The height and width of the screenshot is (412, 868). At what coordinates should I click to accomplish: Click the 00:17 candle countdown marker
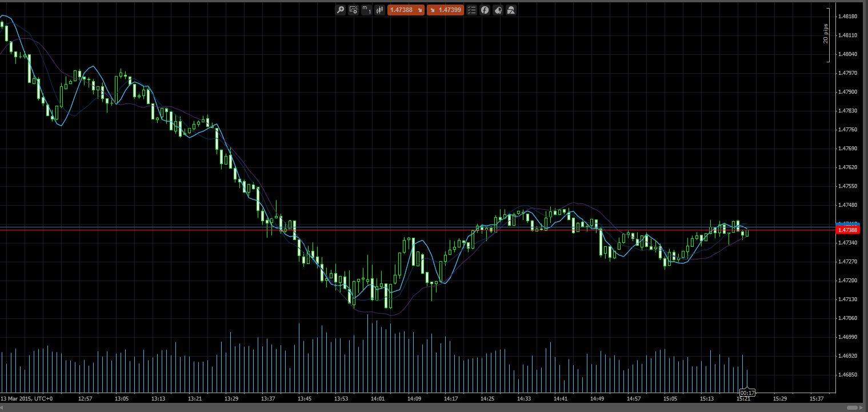[x=747, y=393]
